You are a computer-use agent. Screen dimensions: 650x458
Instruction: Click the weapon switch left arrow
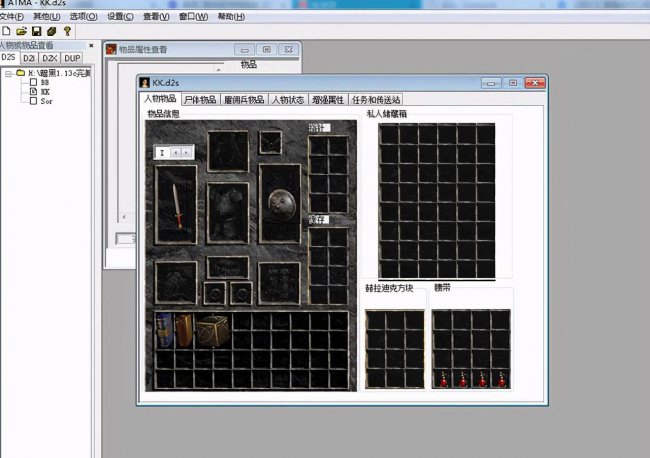[175, 153]
